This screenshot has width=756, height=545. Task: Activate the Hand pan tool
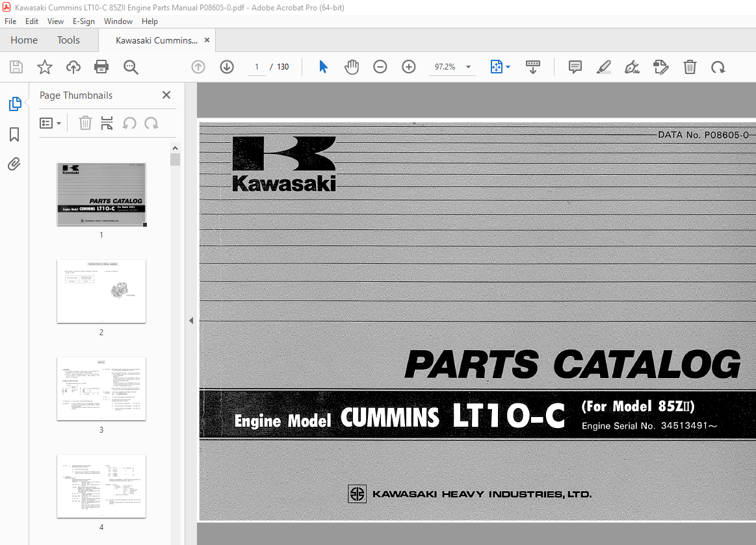[352, 67]
